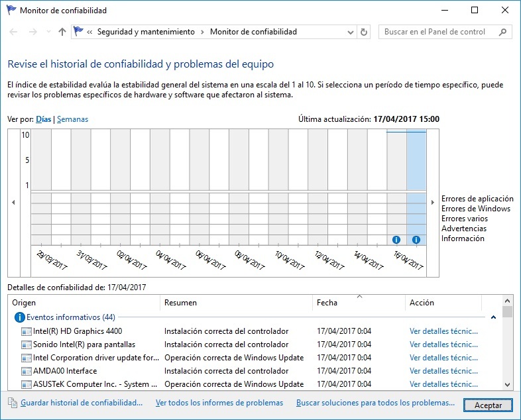
Task: Open Guardar historial de confiabilidad link
Action: [x=82, y=403]
